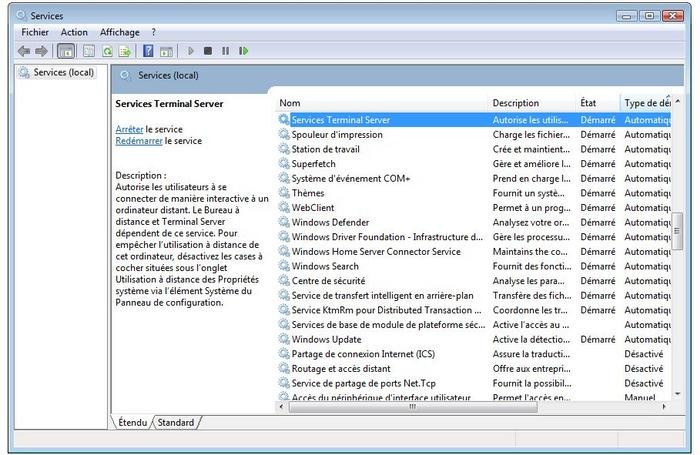Toggle the action pane toolbar icon
Screen dimensions: 700x455
166,51
